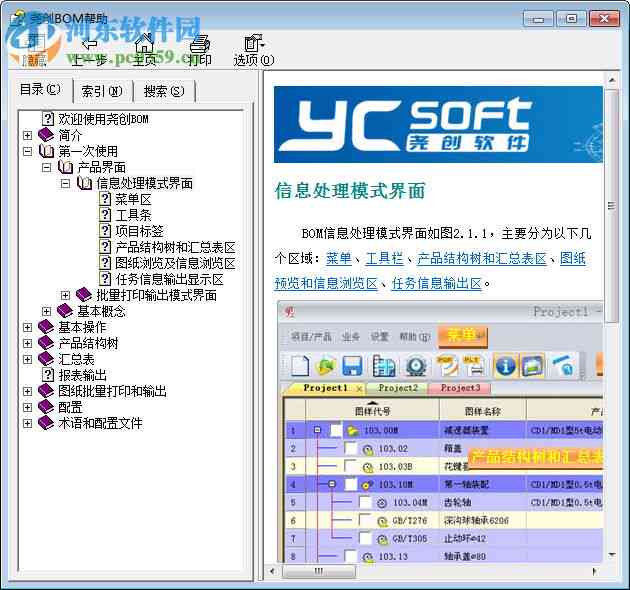Click the 配置 book icon

pos(46,407)
